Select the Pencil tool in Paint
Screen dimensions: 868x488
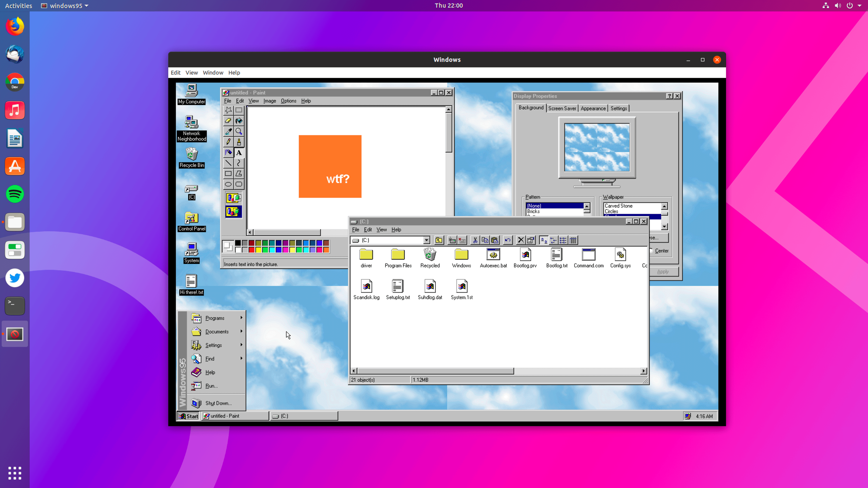pyautogui.click(x=228, y=142)
